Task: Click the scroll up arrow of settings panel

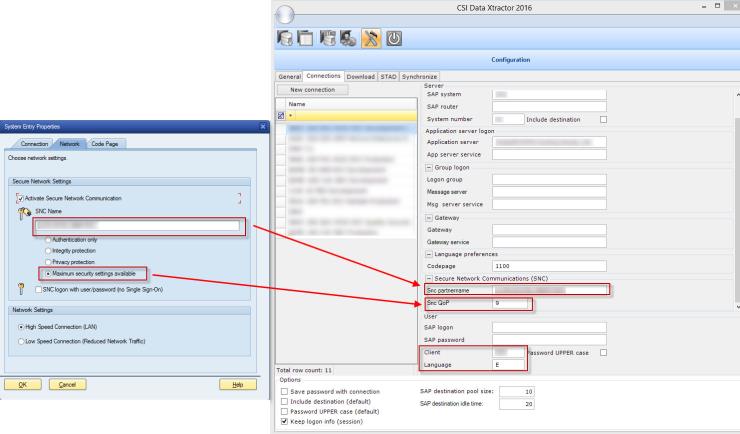Action: 738,95
